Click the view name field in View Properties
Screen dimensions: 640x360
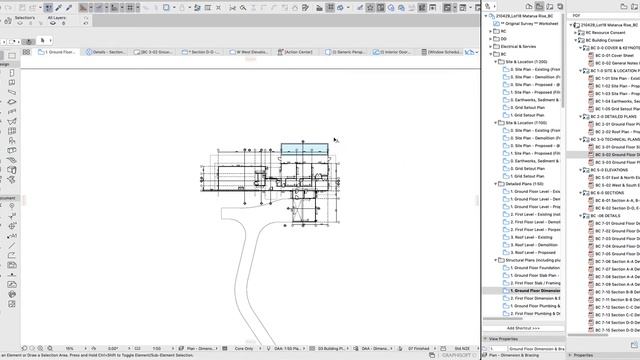click(x=536, y=349)
